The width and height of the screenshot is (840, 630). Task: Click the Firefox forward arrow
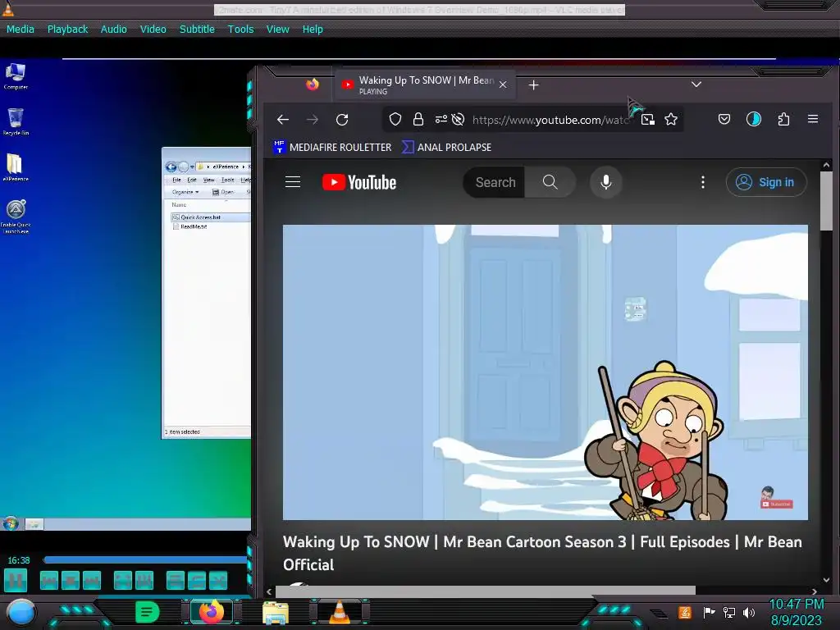click(313, 120)
